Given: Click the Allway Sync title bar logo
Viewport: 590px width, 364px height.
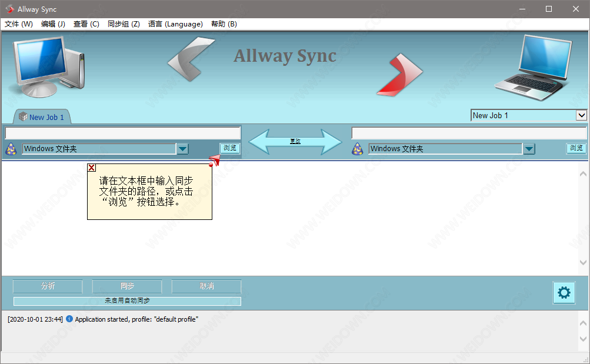Looking at the screenshot, I should tap(9, 9).
